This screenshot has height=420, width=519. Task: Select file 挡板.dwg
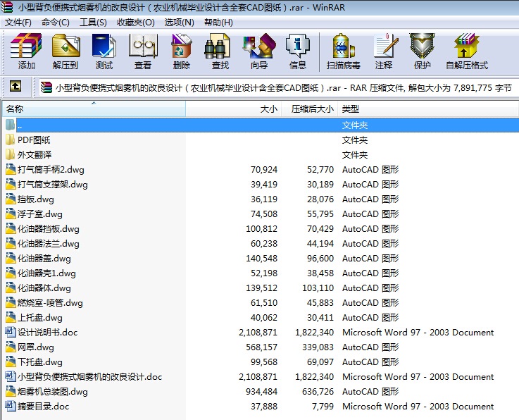click(35, 199)
